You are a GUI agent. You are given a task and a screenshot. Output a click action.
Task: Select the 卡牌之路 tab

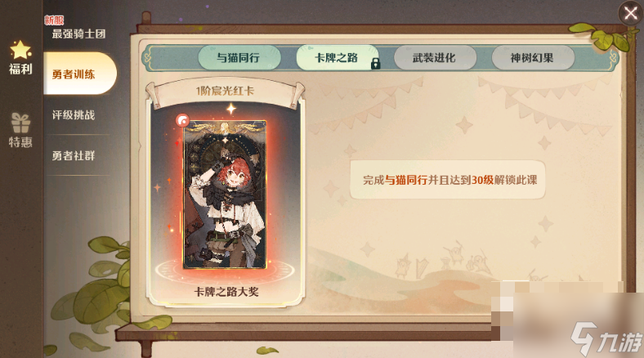point(337,58)
